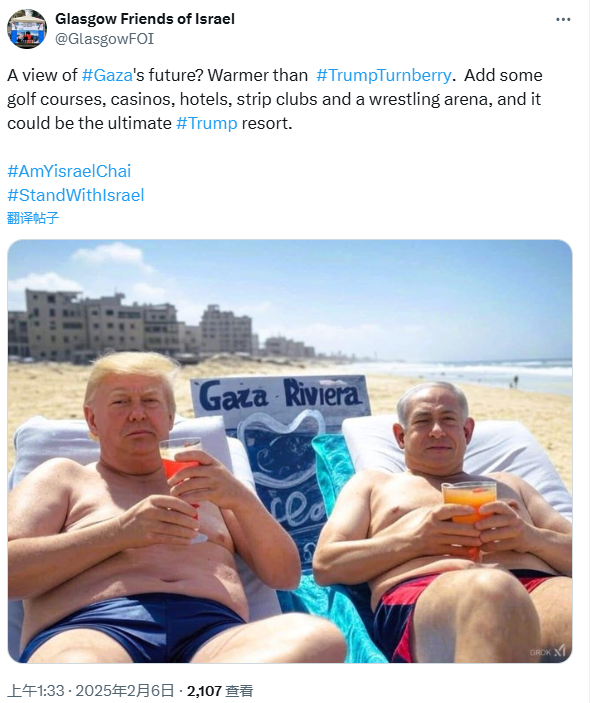Open the #AmYisraelChai hashtag
This screenshot has width=592, height=703.
(69, 171)
